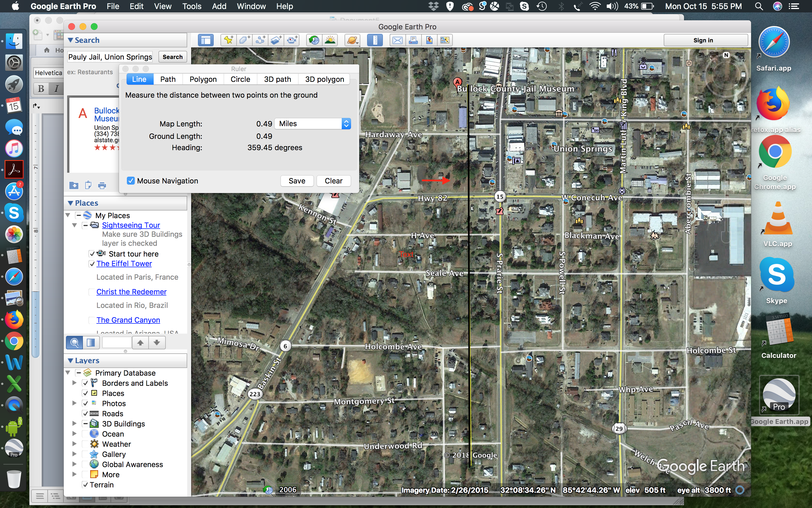Record a tour with the camera icon
Image resolution: width=812 pixels, height=508 pixels.
[292, 40]
